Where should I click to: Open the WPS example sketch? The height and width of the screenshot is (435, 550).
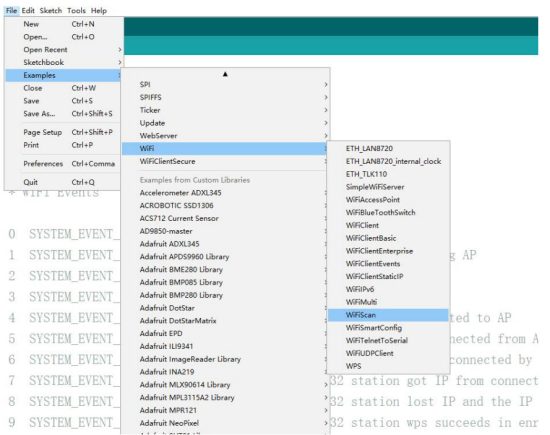[x=388, y=366]
